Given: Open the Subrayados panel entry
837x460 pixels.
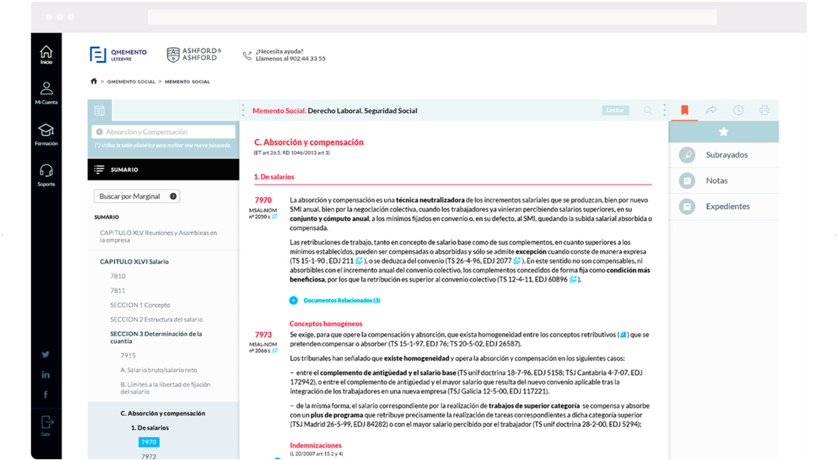Looking at the screenshot, I should pos(724,155).
